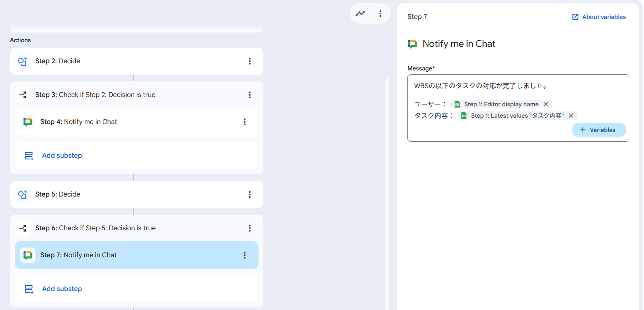Select Step 6: Check if Step 5 Decision
This screenshot has height=310, width=644.
pyautogui.click(x=127, y=228)
